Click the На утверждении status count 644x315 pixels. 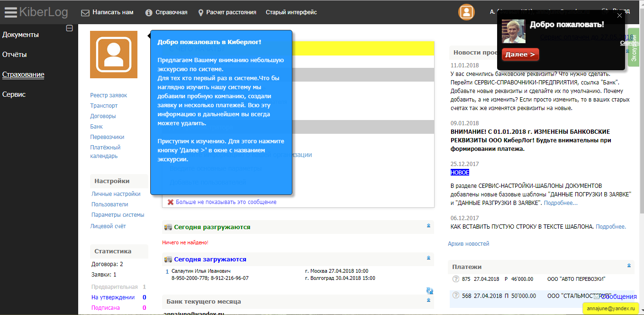click(x=144, y=297)
